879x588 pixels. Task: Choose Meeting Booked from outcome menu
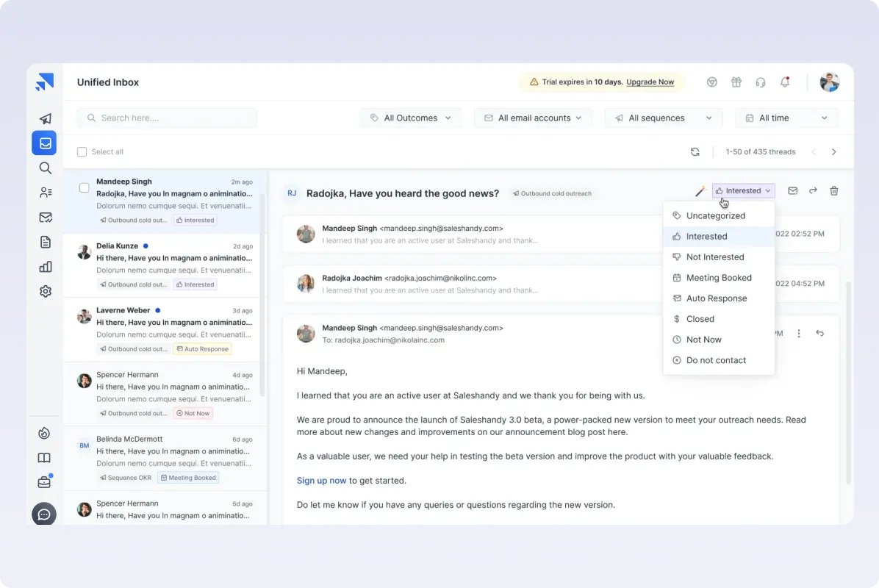[718, 278]
